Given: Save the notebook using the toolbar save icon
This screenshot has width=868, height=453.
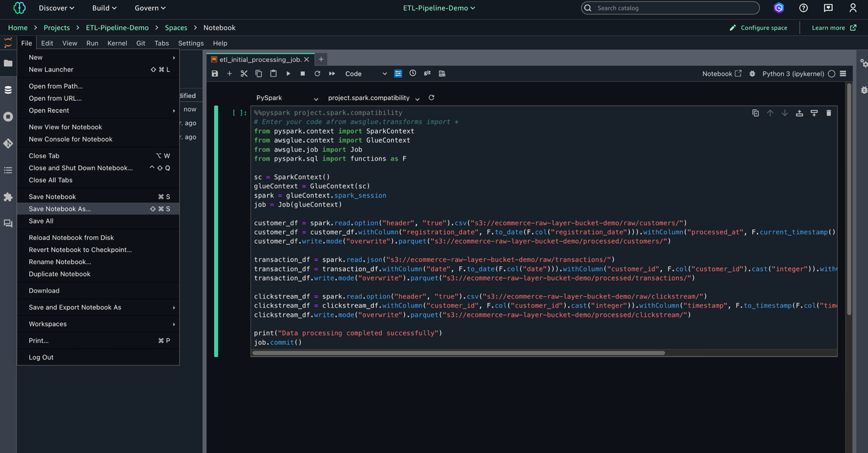Looking at the screenshot, I should 214,73.
